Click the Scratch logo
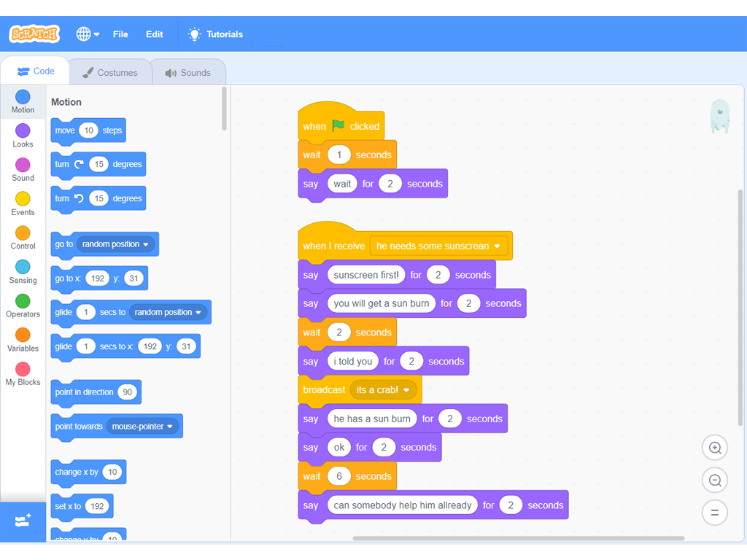 [34, 34]
